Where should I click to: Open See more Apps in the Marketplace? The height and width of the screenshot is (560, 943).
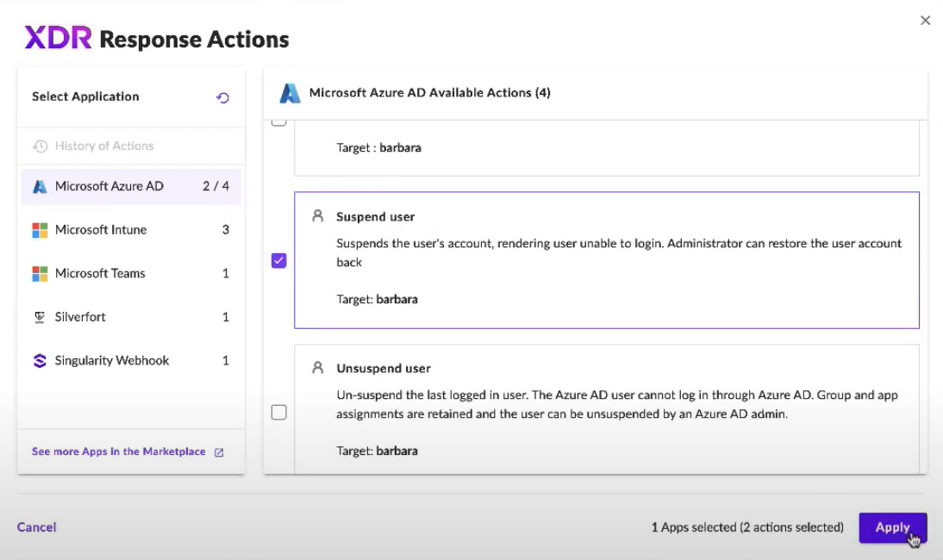tap(117, 451)
